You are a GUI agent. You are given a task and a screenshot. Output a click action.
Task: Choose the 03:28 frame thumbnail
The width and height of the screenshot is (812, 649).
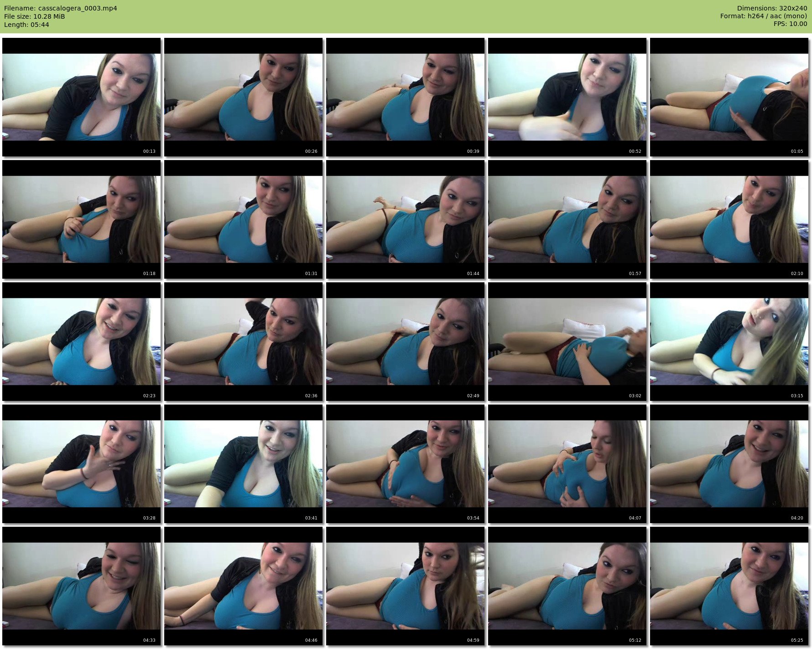click(82, 464)
